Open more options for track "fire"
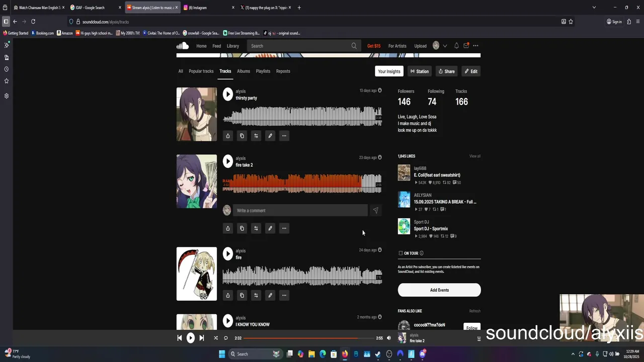The width and height of the screenshot is (644, 362). [284, 295]
